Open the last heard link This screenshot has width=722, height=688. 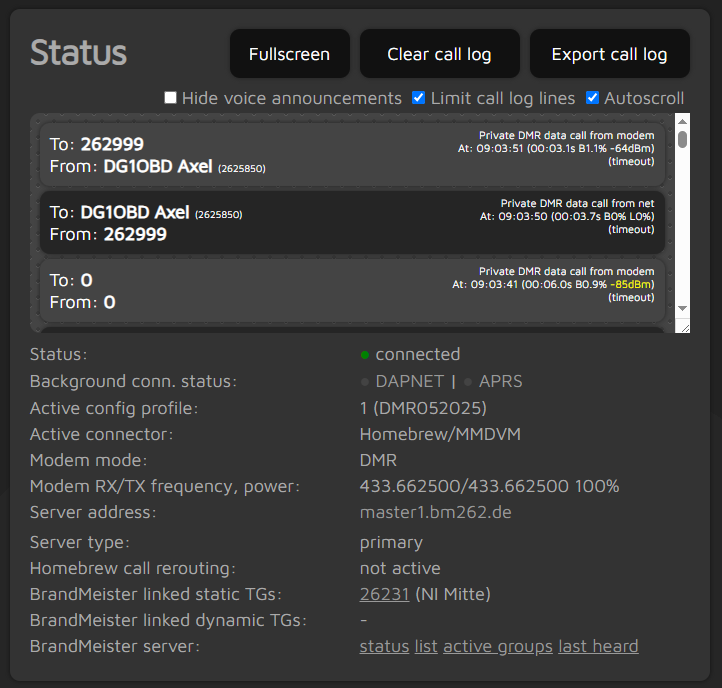tap(598, 646)
